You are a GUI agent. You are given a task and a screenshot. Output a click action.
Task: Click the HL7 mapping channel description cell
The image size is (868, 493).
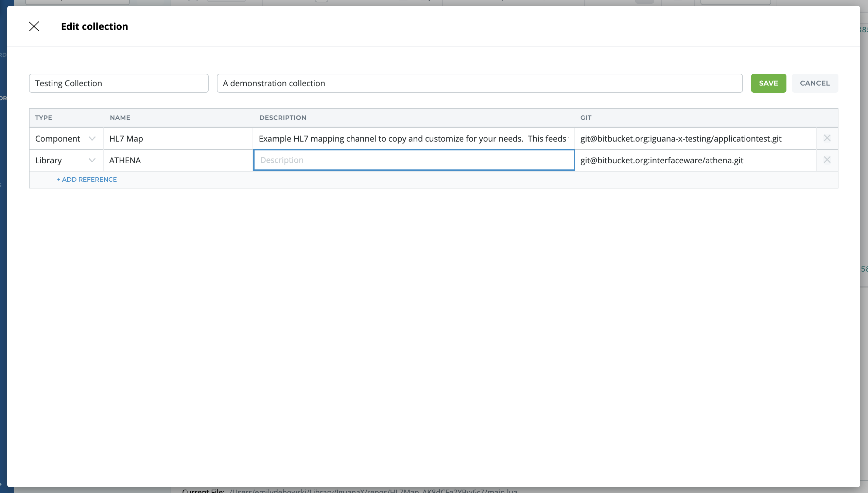[x=413, y=139]
